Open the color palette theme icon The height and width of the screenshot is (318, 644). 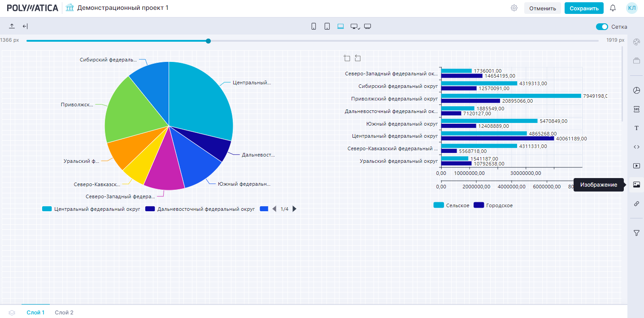pyautogui.click(x=636, y=42)
